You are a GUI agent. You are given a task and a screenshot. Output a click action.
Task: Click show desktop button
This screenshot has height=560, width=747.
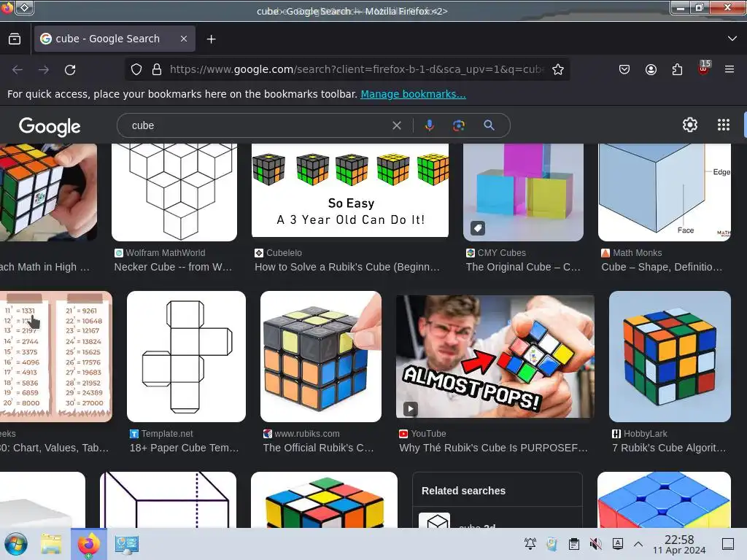tap(728, 544)
